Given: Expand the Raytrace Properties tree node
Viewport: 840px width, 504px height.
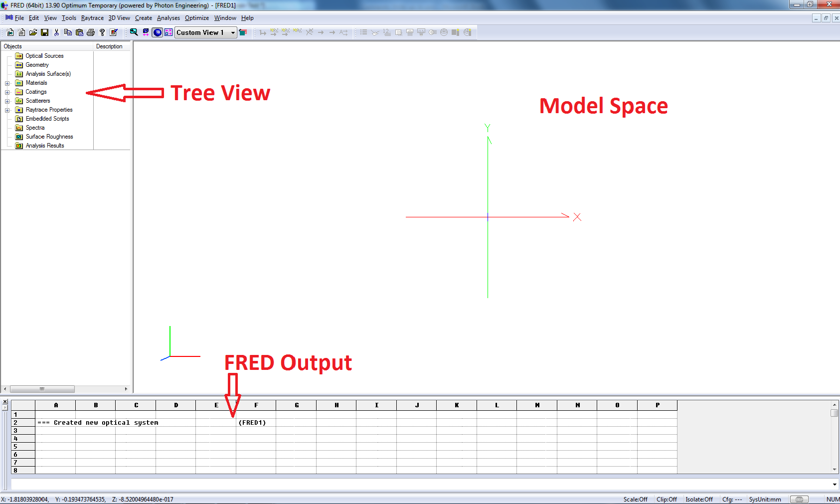Looking at the screenshot, I should (7, 110).
